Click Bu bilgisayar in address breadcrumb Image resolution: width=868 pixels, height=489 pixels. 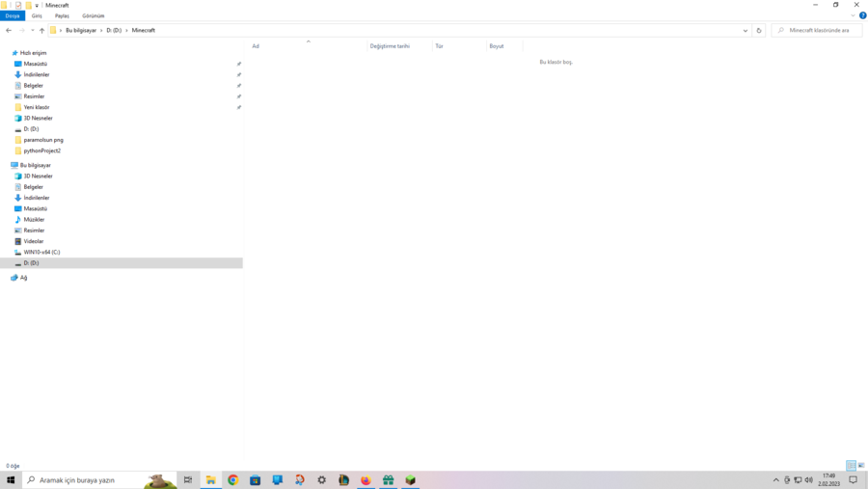81,31
